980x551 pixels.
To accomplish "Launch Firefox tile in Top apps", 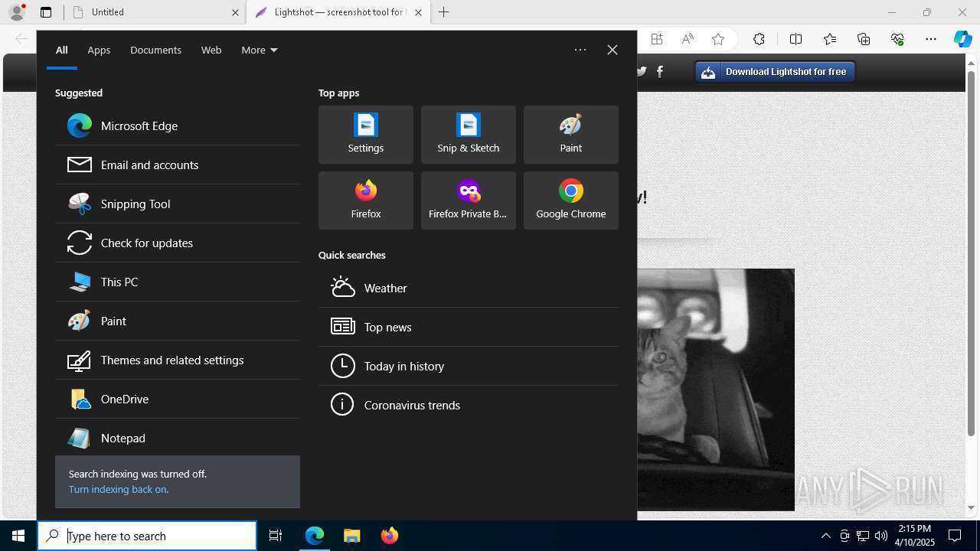I will (366, 201).
